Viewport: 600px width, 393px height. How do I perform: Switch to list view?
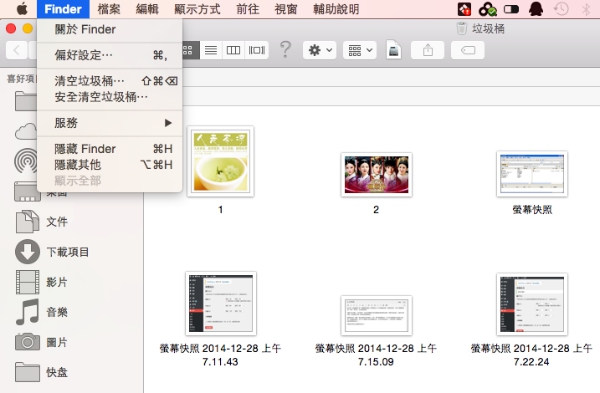211,50
